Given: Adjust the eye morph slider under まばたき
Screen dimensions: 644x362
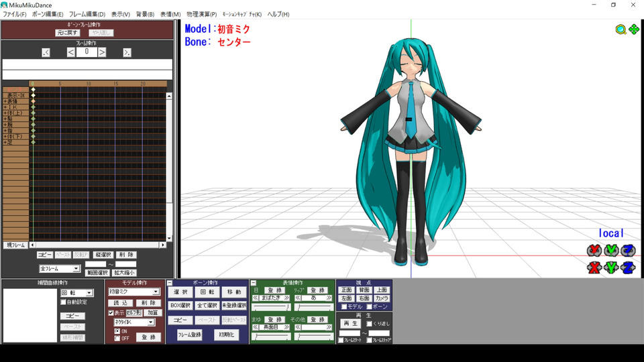Looking at the screenshot, I should click(x=271, y=307).
